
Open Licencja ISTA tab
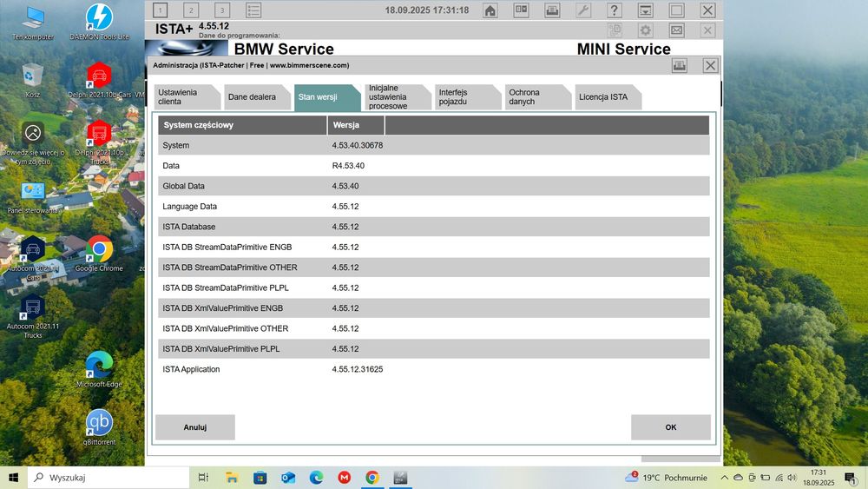pyautogui.click(x=608, y=97)
